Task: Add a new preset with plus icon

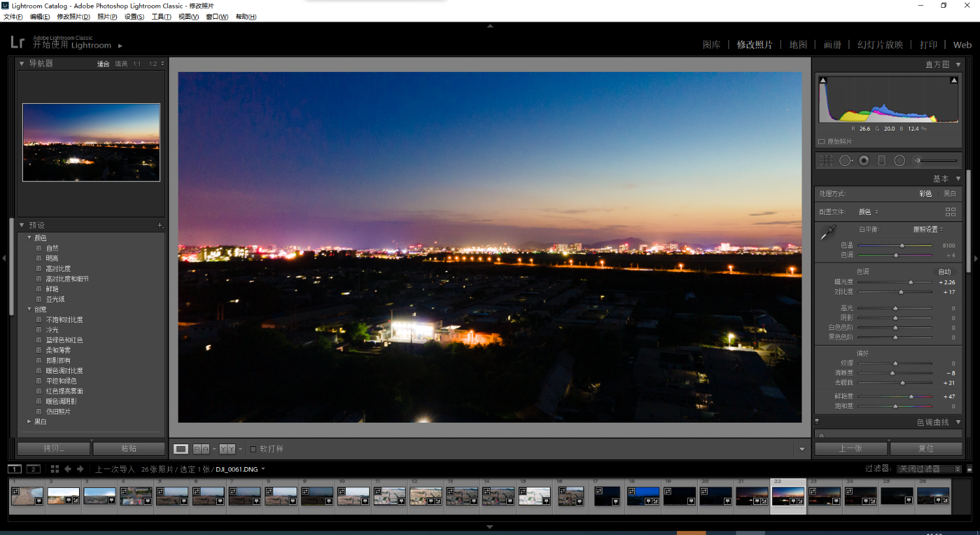Action: point(160,225)
